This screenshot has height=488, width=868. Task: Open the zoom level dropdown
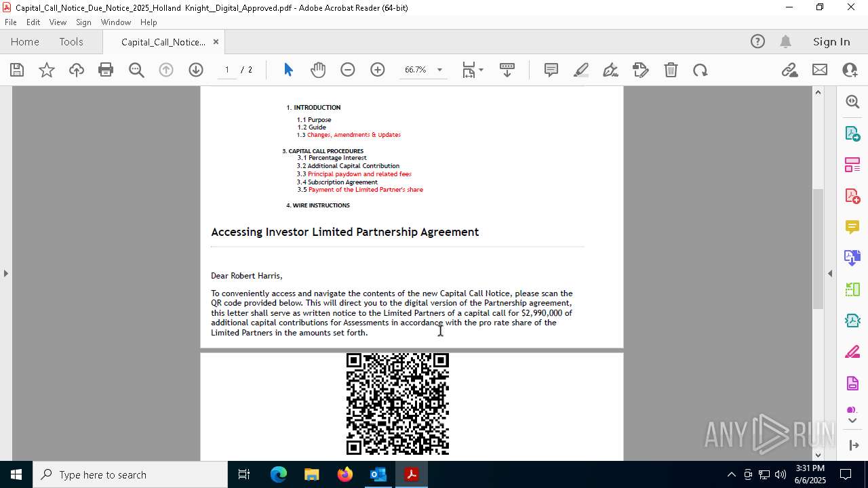click(439, 70)
